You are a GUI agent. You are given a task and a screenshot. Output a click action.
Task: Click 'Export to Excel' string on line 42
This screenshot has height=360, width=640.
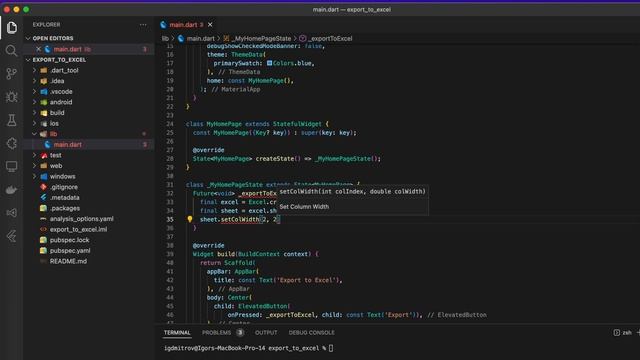308,280
